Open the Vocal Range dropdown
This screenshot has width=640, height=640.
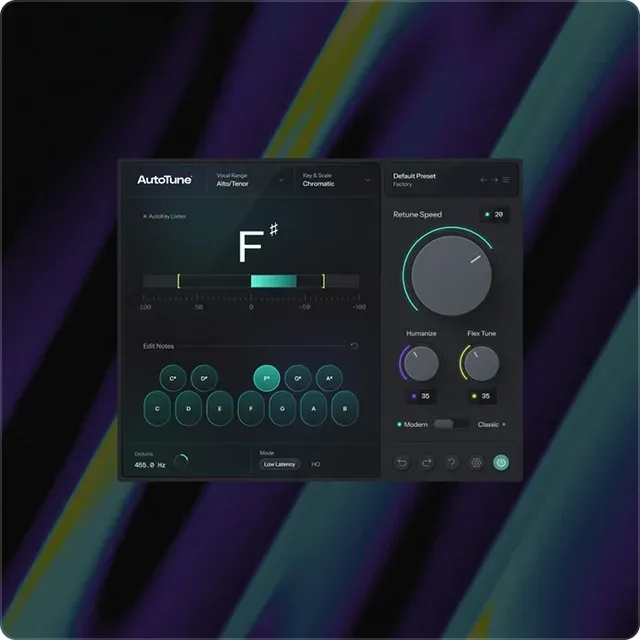pos(250,180)
